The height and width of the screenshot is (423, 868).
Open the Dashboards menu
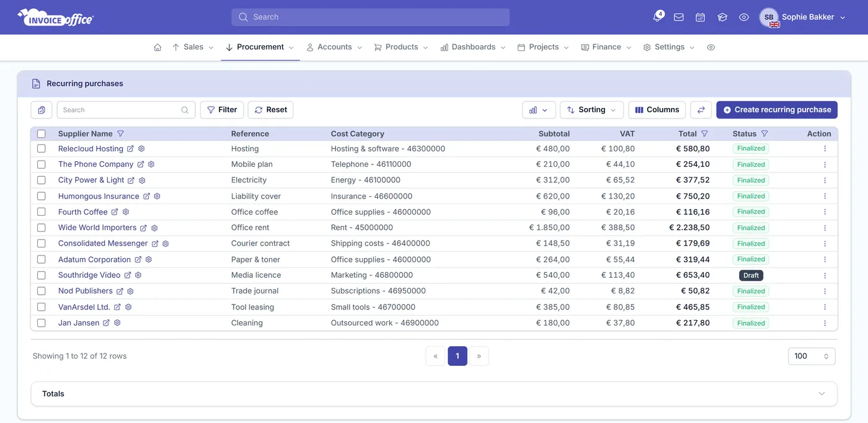(473, 47)
